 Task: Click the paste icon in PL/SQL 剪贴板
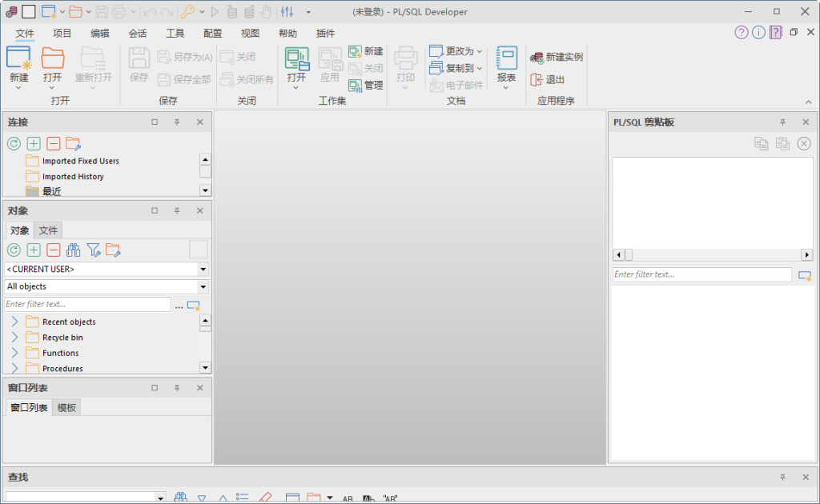782,143
